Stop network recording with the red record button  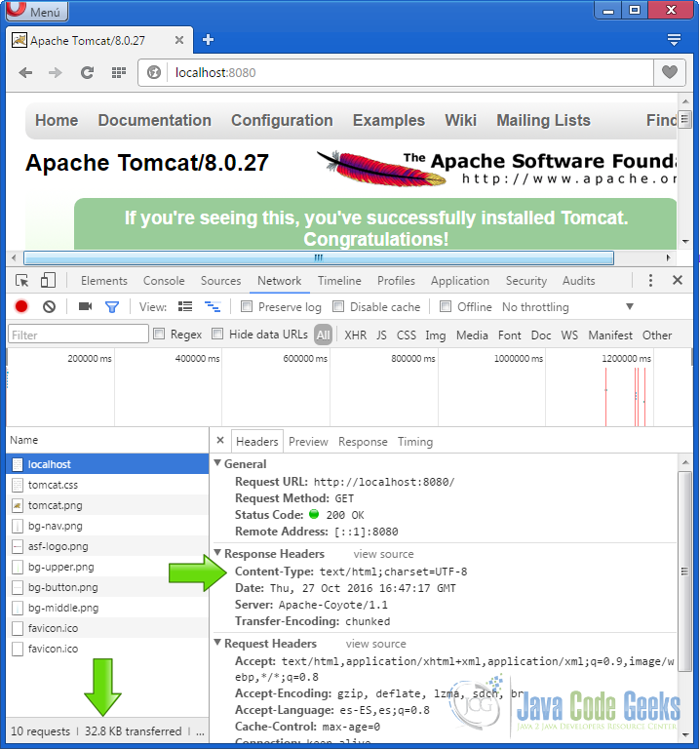point(21,306)
